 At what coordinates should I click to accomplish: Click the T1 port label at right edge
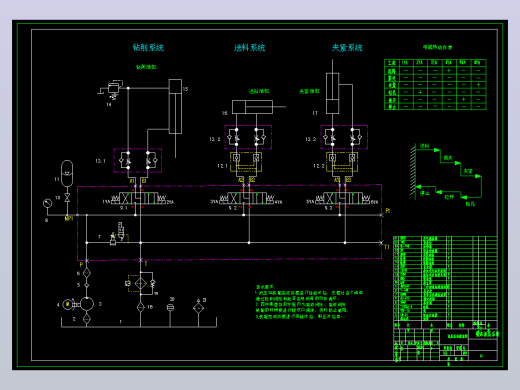(x=387, y=247)
